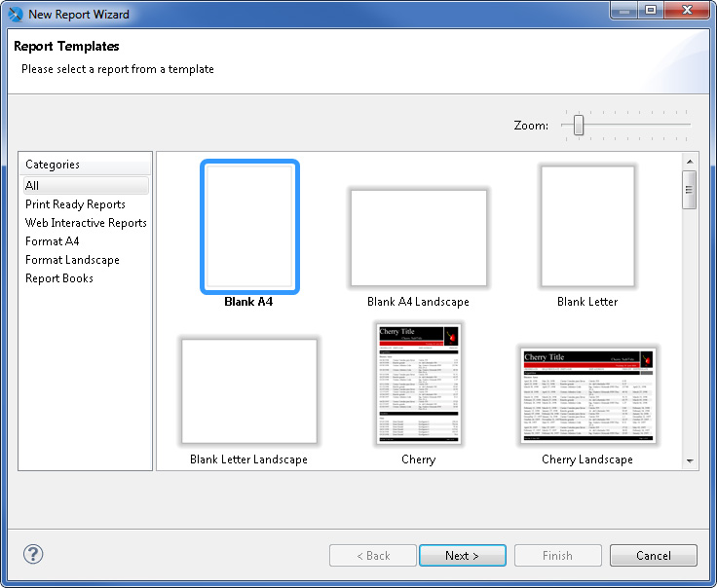Choose the Cherry report template
Viewport: 717px width, 588px height.
click(x=418, y=384)
